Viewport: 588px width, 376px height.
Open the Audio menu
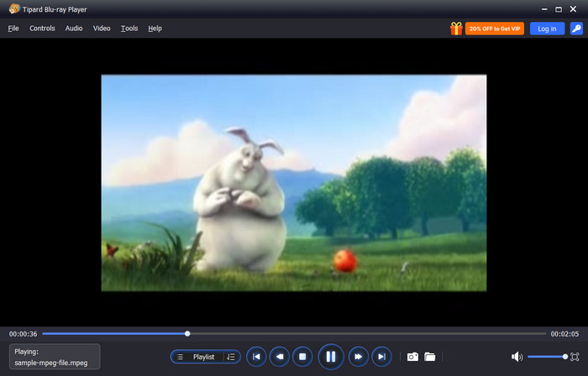(74, 29)
